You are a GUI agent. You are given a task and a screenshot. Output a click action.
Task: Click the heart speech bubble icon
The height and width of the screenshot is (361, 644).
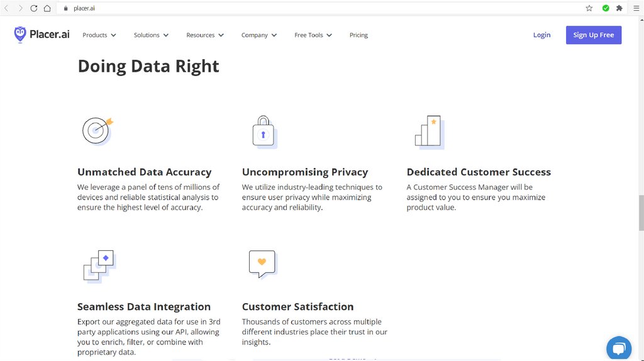click(262, 264)
